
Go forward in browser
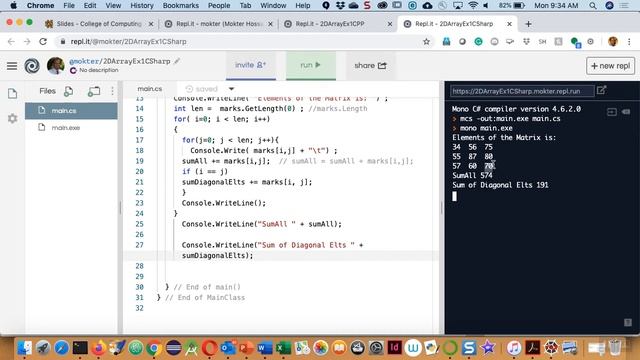(27, 42)
